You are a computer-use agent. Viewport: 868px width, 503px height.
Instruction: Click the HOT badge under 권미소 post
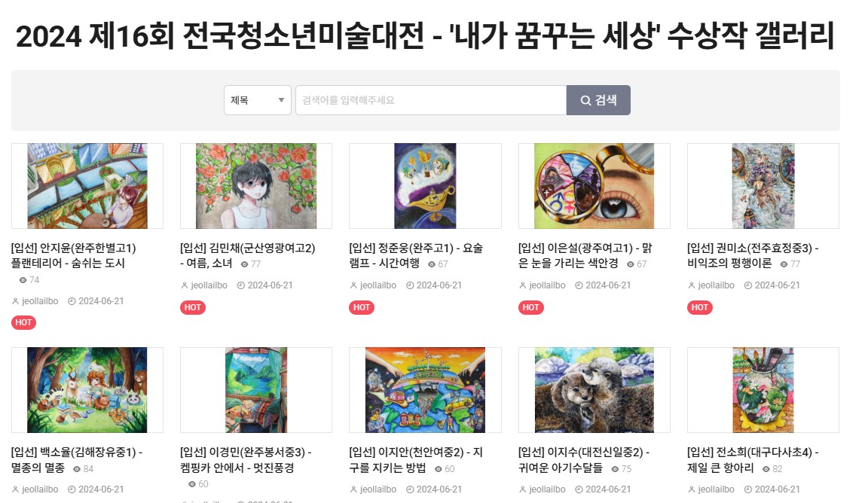pos(700,307)
